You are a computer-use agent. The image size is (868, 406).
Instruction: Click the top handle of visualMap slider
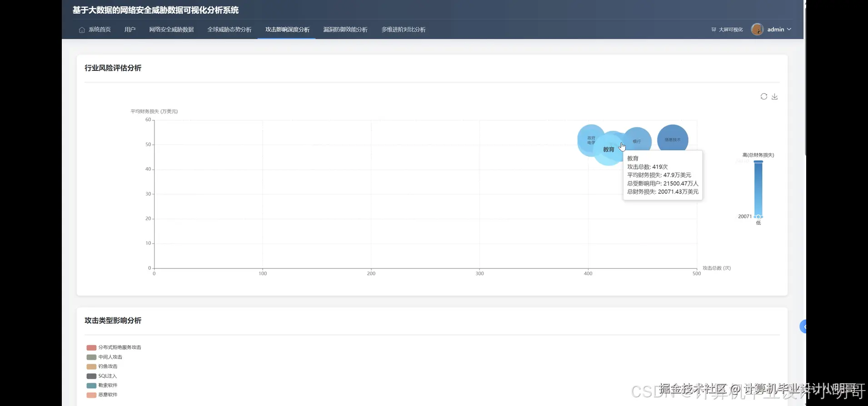pos(758,162)
